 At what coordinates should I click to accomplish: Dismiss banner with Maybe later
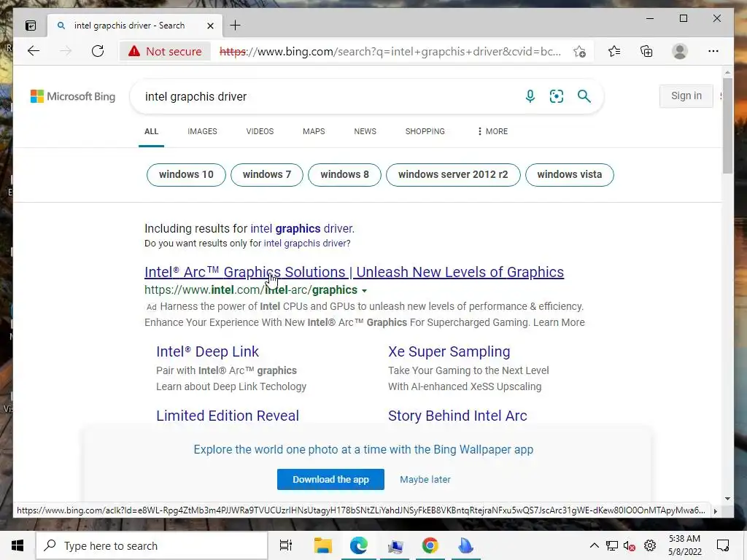(x=425, y=480)
